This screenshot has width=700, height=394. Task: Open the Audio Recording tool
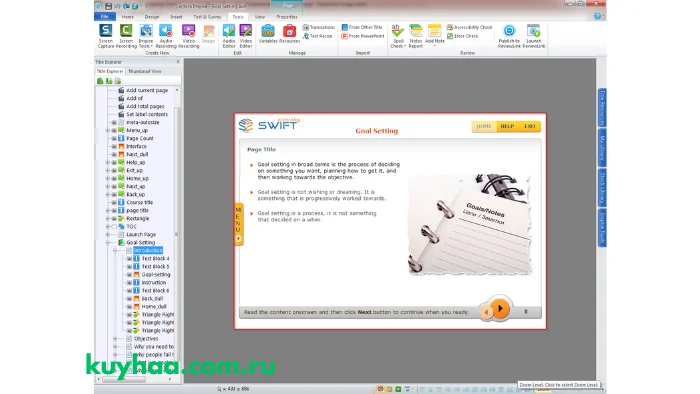(x=166, y=36)
